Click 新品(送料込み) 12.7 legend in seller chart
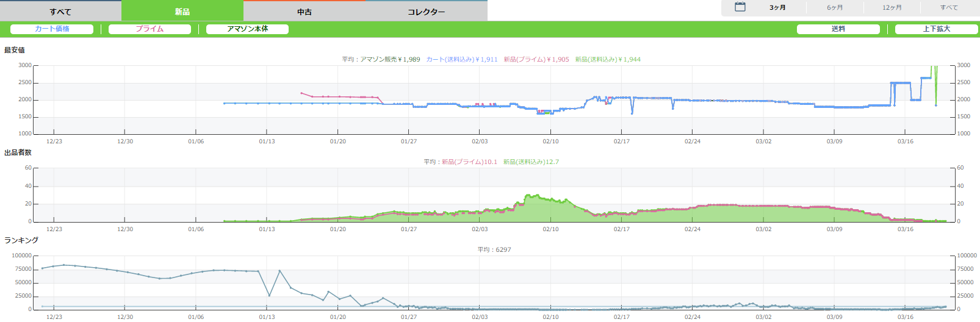Image resolution: width=980 pixels, height=322 pixels. click(531, 162)
